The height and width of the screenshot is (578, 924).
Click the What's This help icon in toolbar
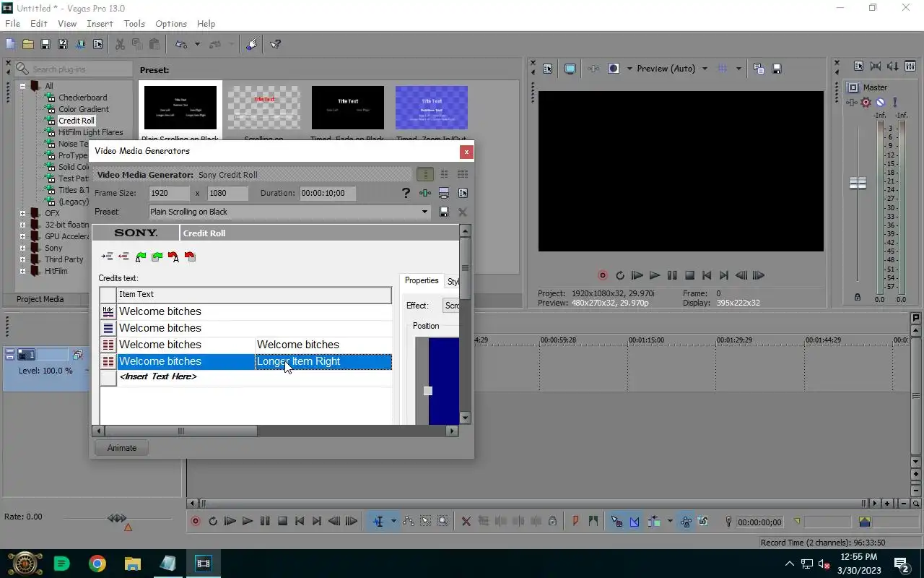pyautogui.click(x=276, y=44)
